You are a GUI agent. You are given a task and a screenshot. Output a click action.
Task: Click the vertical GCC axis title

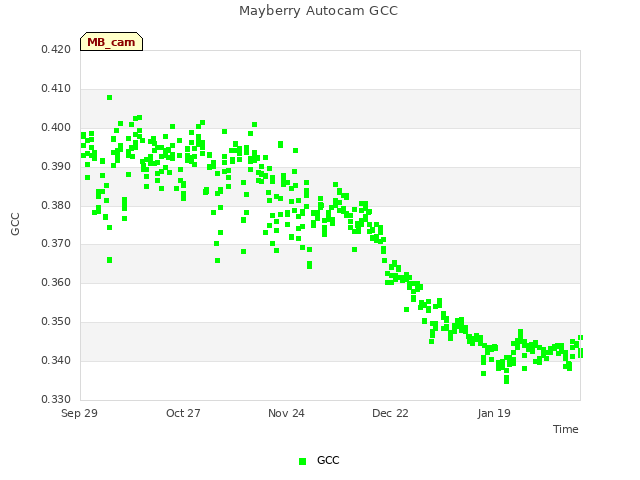click(16, 224)
